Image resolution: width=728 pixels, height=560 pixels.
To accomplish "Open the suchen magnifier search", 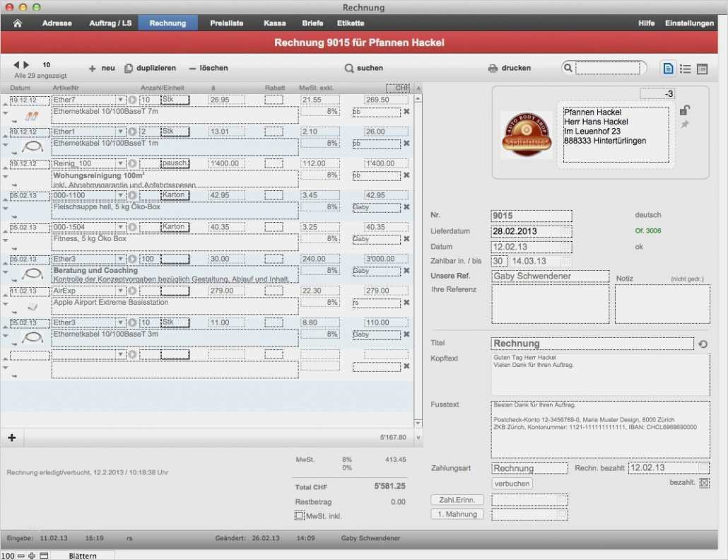I will (x=348, y=69).
